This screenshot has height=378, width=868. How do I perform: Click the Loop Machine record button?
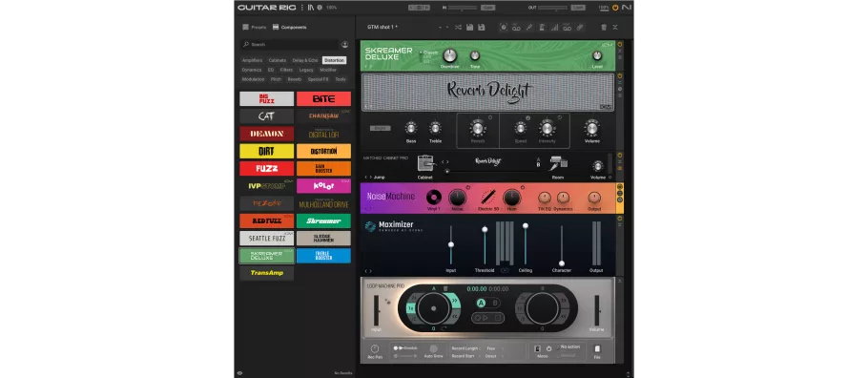(x=478, y=318)
